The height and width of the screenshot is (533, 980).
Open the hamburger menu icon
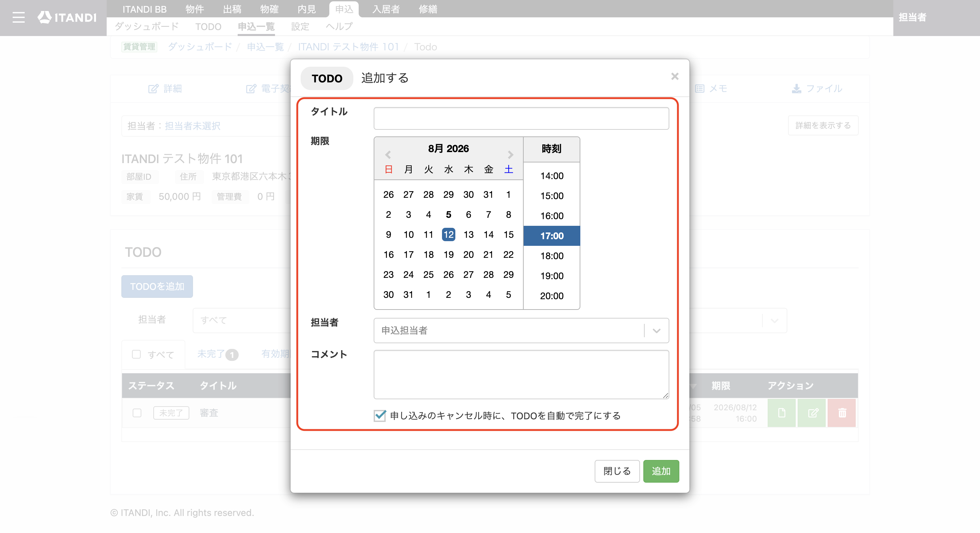pyautogui.click(x=18, y=18)
